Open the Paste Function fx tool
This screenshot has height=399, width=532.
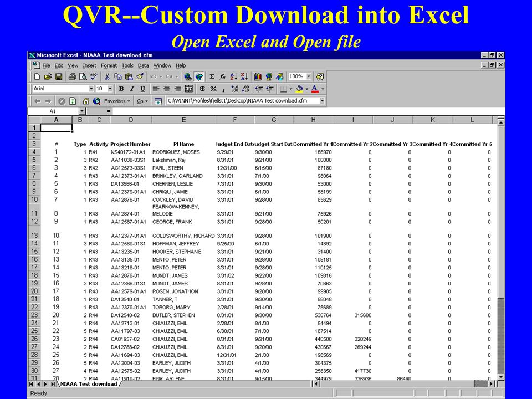pyautogui.click(x=223, y=76)
